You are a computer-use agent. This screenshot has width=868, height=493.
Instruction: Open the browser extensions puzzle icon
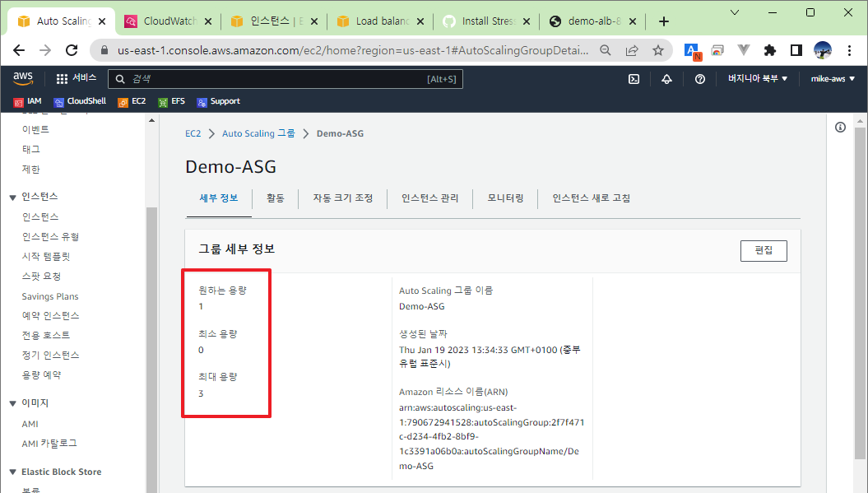coord(769,50)
